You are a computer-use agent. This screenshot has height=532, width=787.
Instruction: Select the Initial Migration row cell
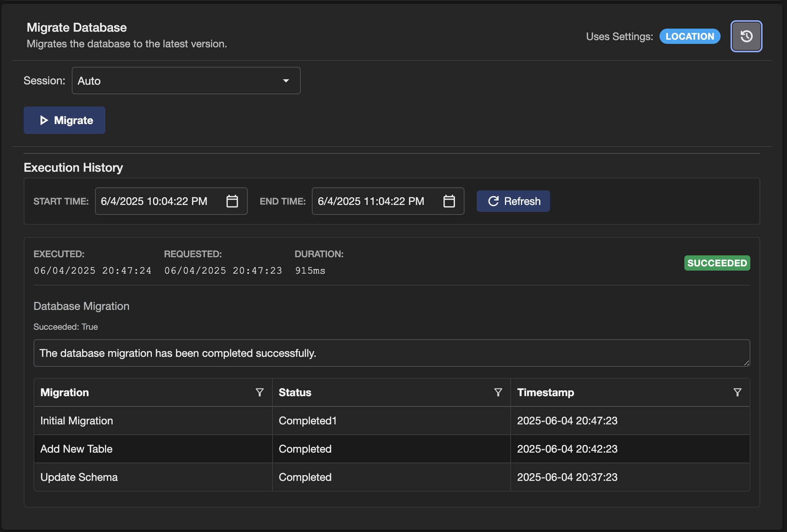point(153,421)
